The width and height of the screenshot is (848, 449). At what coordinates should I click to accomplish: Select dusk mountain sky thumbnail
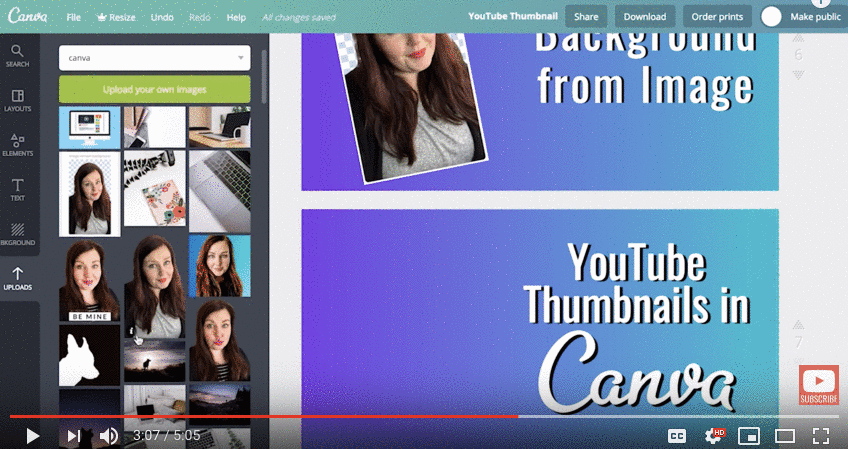pos(220,404)
